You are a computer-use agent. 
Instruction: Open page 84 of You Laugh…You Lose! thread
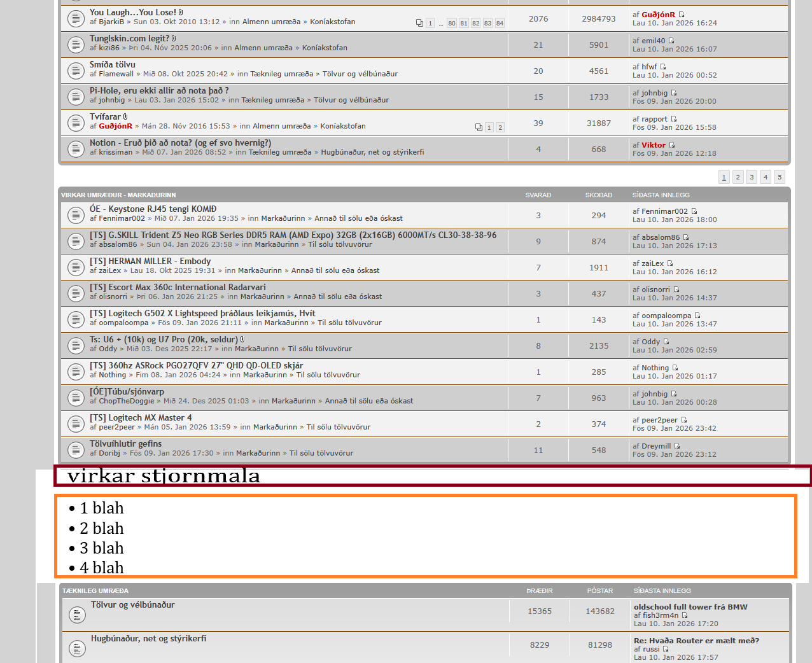tap(500, 23)
